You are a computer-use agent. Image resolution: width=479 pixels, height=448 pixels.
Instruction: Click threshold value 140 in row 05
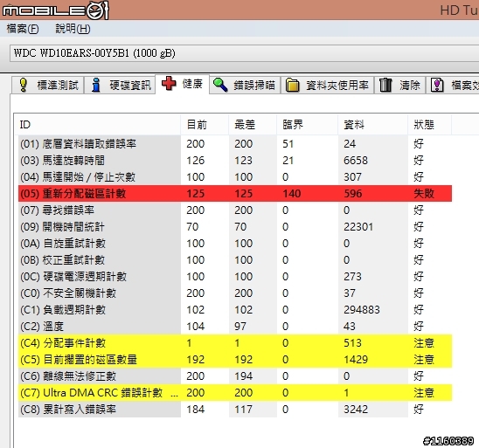pos(291,194)
